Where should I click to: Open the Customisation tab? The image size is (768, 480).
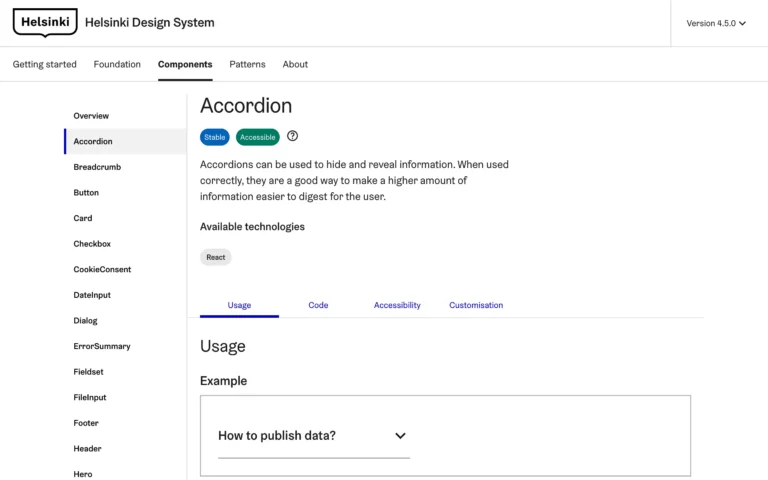(476, 305)
